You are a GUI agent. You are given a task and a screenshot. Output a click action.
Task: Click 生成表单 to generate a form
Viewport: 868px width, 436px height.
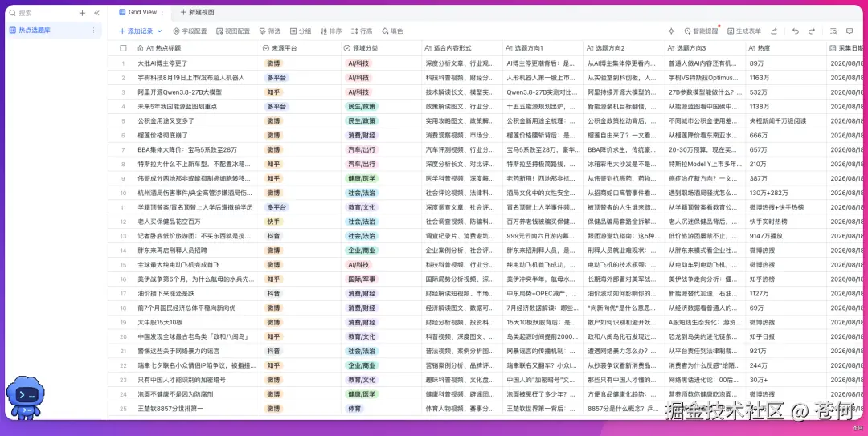tap(744, 31)
